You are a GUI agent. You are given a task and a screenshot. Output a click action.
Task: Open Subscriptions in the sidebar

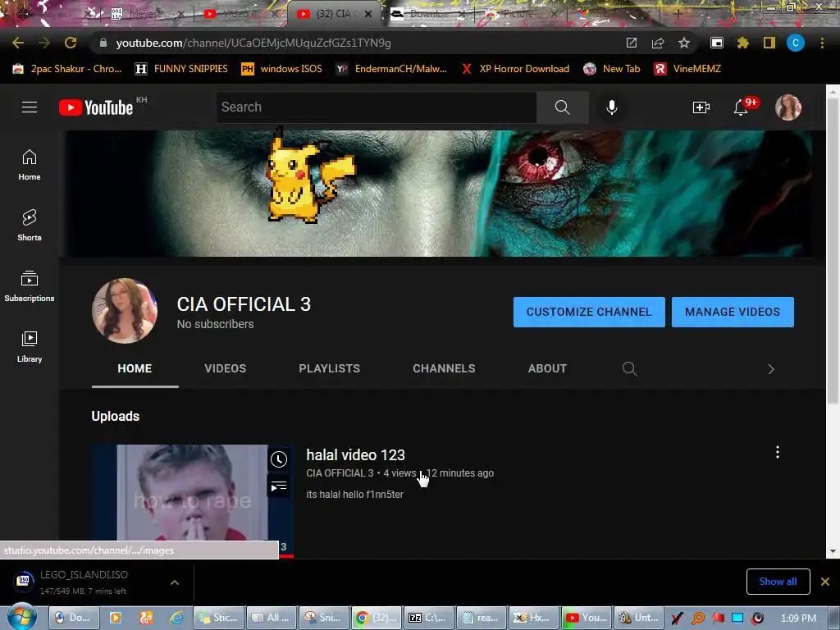coord(30,286)
